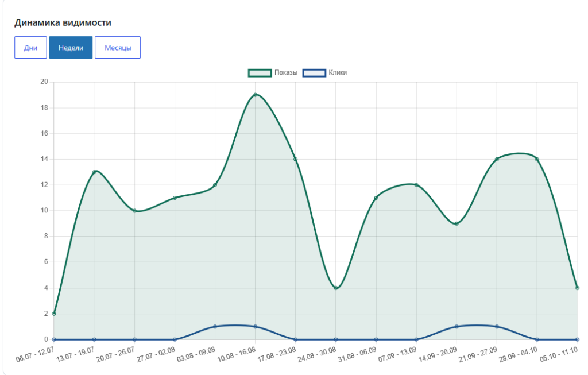Screen dimensions: 588x375
Task: Select the Клики zero point at 13.07 - 19.07
Action: tap(94, 339)
